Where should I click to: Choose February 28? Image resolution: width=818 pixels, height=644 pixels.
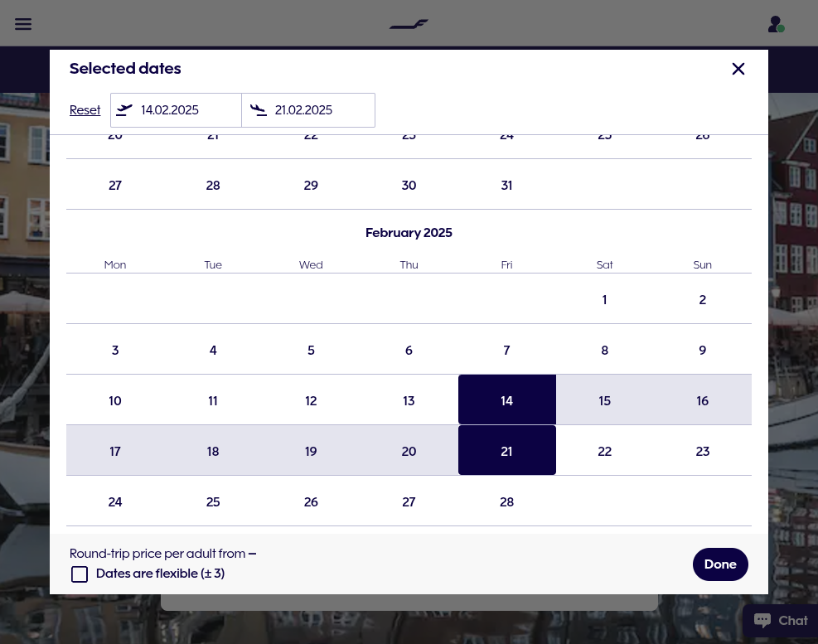coord(506,502)
